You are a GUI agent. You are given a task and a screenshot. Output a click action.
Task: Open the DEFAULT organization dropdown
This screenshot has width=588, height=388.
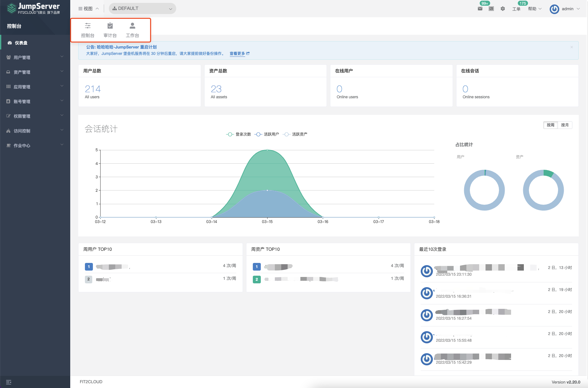tap(142, 9)
